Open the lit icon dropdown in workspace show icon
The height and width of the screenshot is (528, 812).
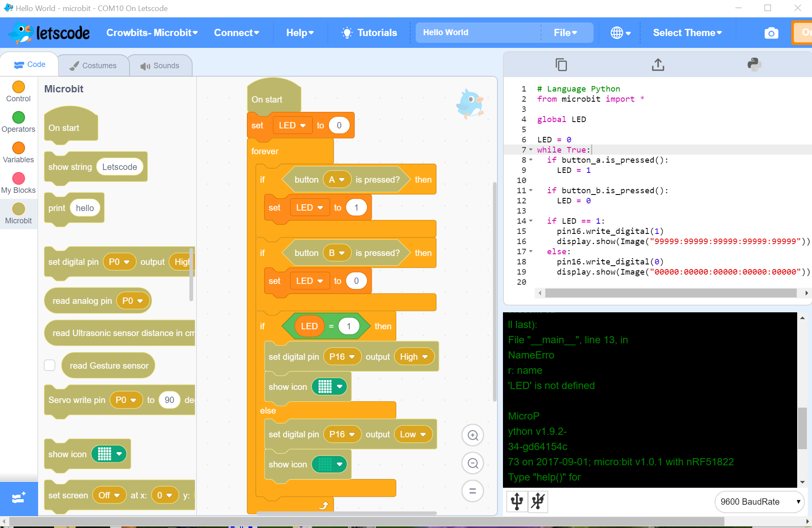point(329,386)
